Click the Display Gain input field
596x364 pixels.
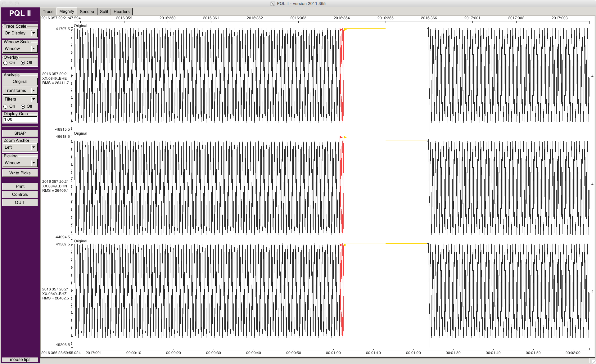[x=20, y=119]
